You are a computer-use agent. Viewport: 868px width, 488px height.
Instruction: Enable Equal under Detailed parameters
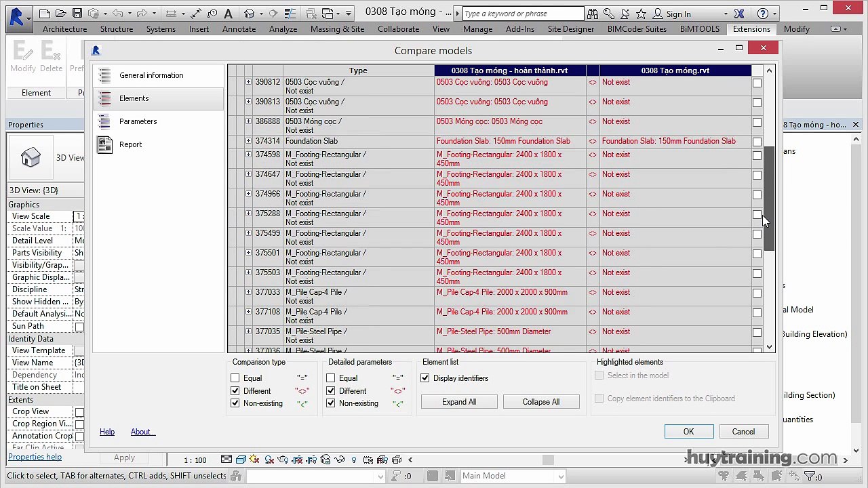(x=331, y=378)
